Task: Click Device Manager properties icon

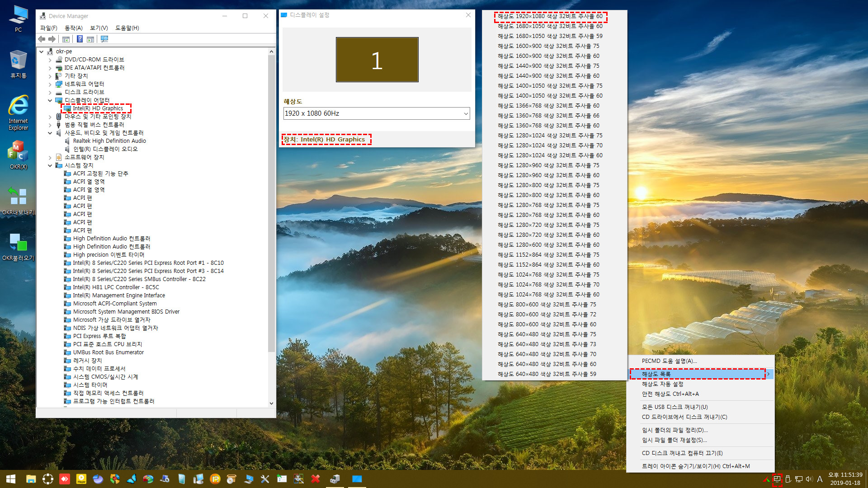Action: [x=80, y=39]
